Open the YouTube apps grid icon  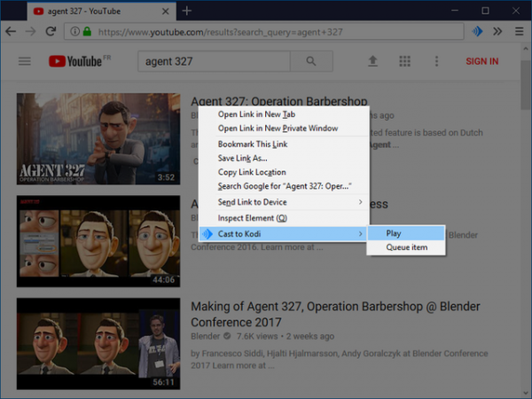405,61
